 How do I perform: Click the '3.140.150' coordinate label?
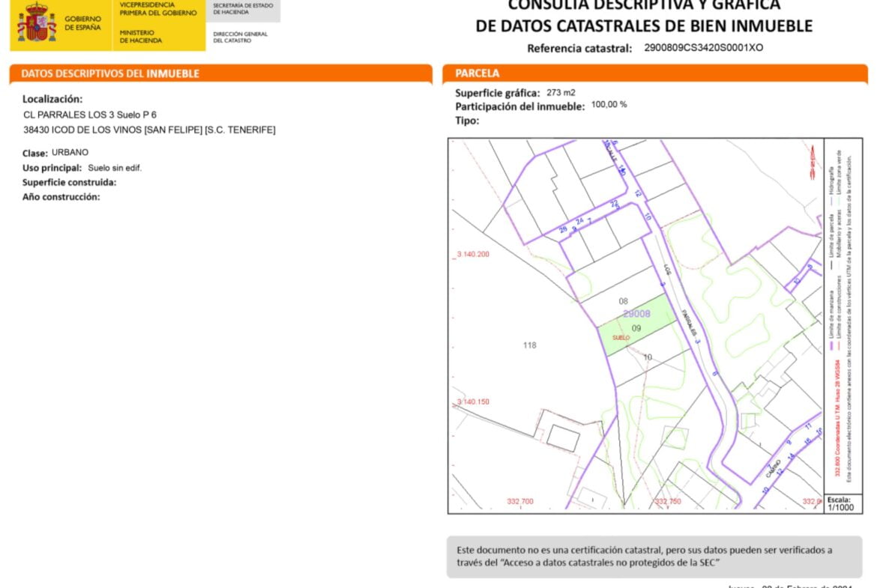473,402
